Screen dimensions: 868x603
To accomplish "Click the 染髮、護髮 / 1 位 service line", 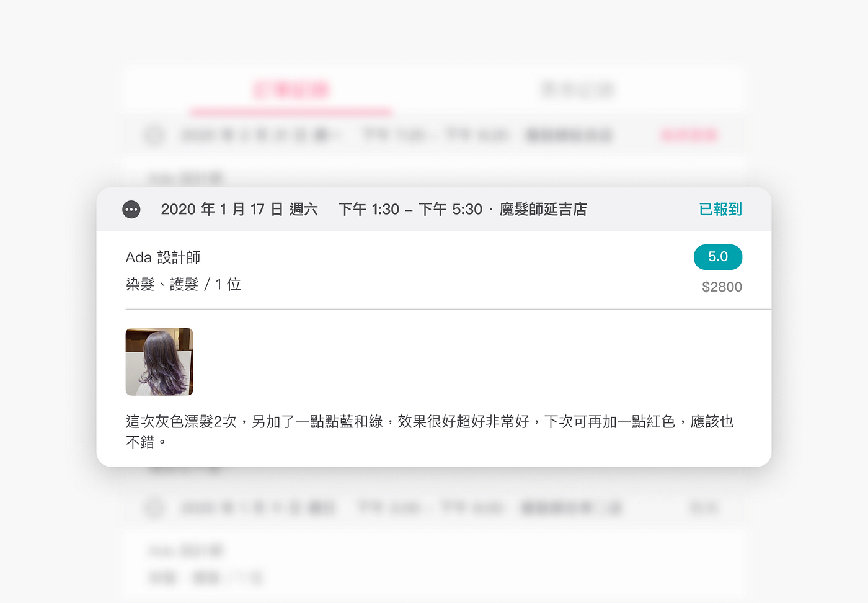I will pos(184,285).
